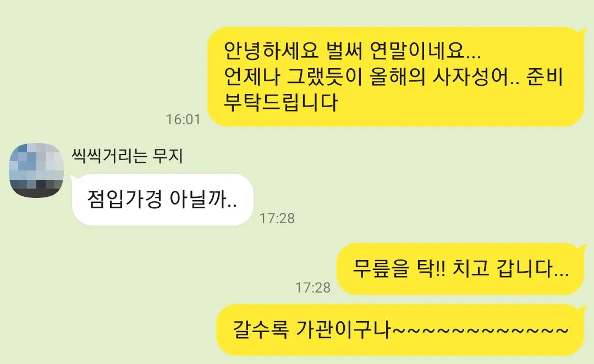Click the text 부탁드립니다 in the first bubble
Image resolution: width=594 pixels, height=364 pixels.
pyautogui.click(x=280, y=102)
